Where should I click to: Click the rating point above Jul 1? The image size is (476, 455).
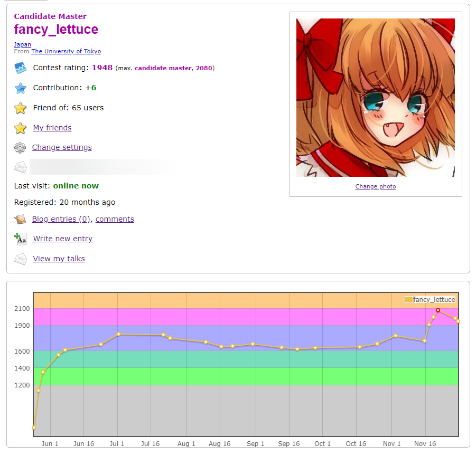coord(119,334)
